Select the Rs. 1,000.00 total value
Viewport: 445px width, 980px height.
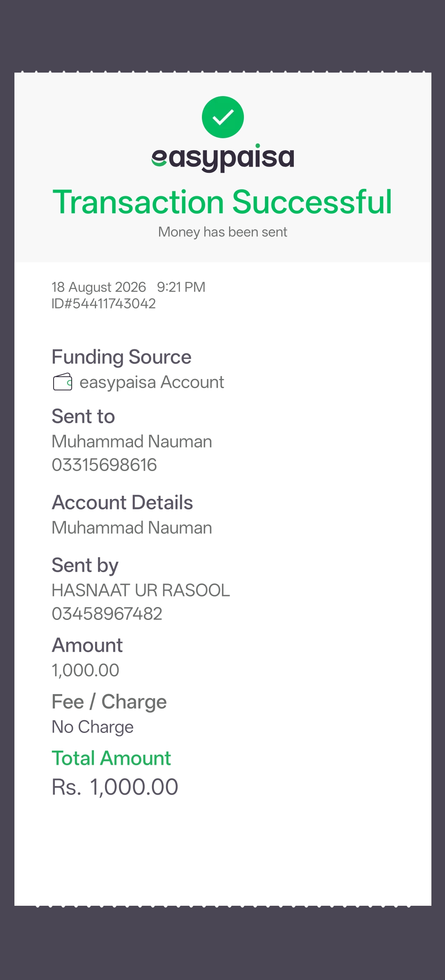point(115,787)
